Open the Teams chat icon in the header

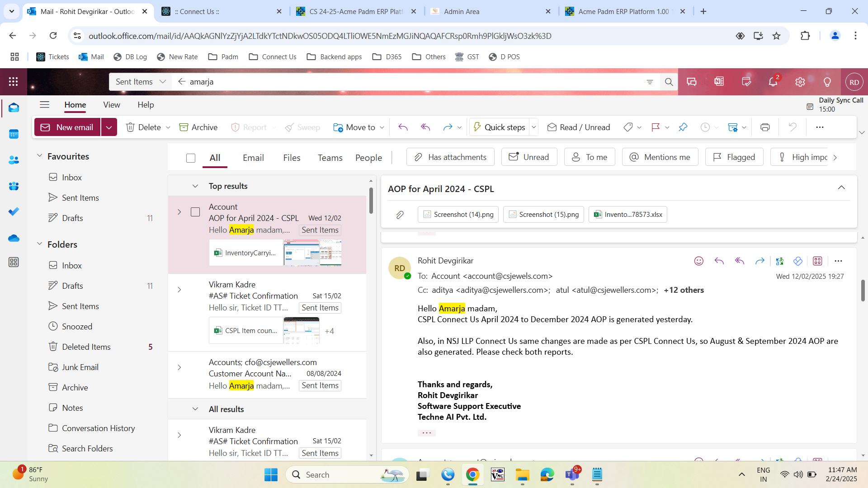tap(692, 82)
